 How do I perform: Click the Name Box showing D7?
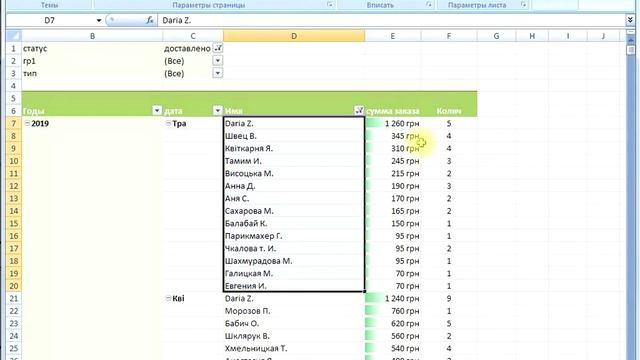point(50,20)
